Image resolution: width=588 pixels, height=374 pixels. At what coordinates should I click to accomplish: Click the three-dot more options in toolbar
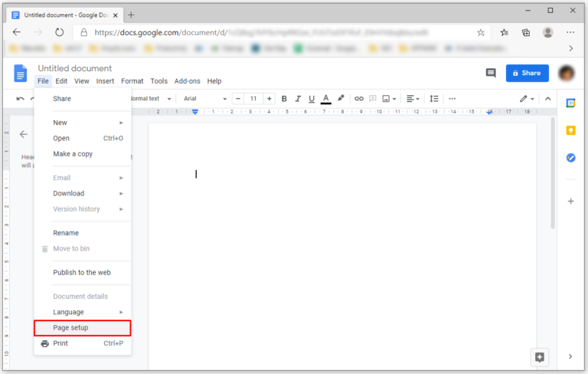tap(452, 99)
